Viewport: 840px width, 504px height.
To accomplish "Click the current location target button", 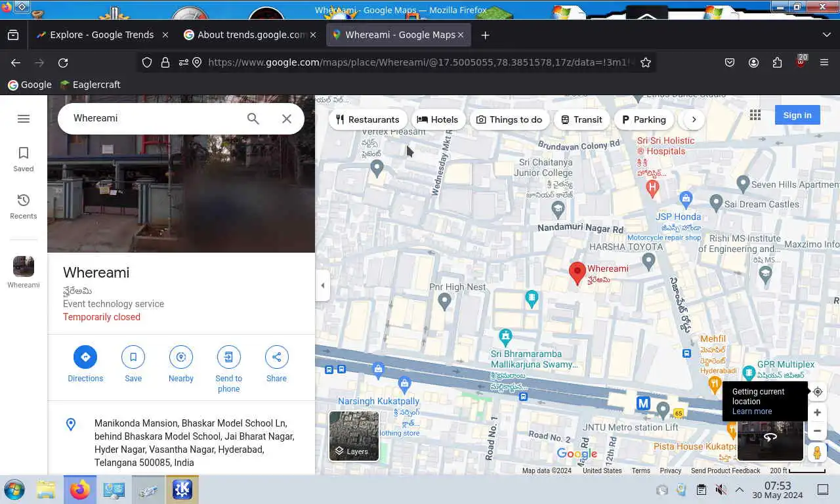I will 817,392.
